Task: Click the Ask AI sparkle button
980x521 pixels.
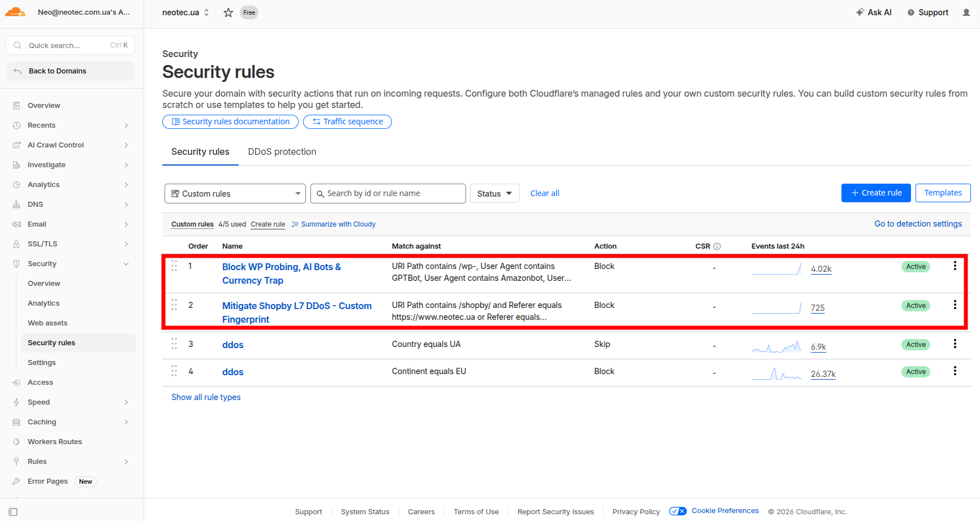Action: pyautogui.click(x=874, y=12)
